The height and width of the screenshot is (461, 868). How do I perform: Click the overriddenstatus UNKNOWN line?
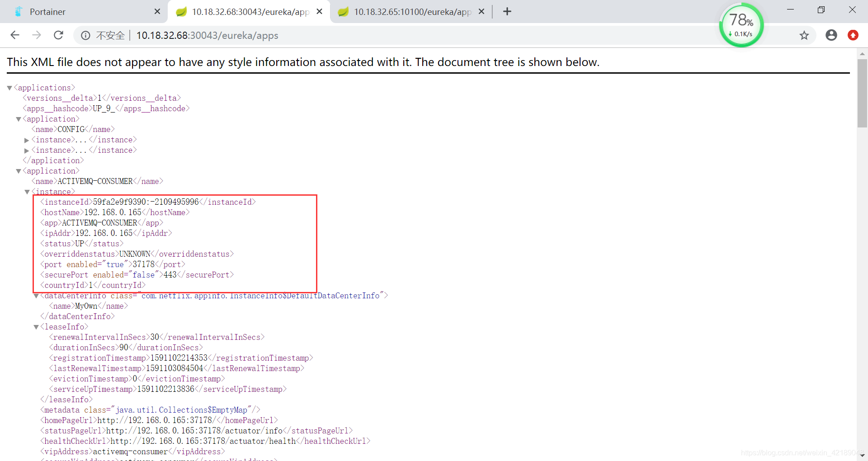click(x=137, y=254)
